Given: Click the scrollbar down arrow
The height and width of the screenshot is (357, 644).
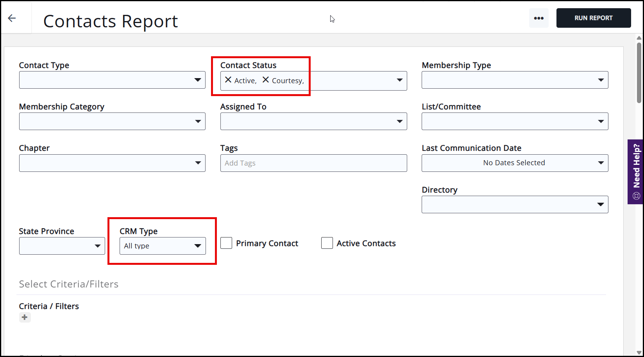Looking at the screenshot, I should click(x=639, y=353).
